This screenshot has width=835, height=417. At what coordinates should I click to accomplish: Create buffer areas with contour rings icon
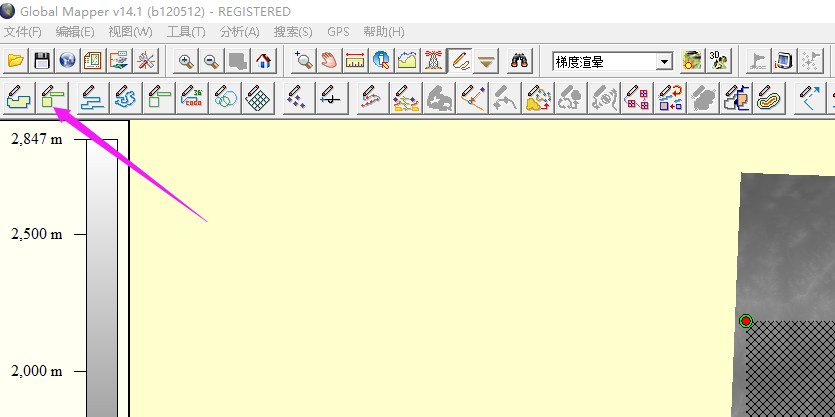coord(769,97)
